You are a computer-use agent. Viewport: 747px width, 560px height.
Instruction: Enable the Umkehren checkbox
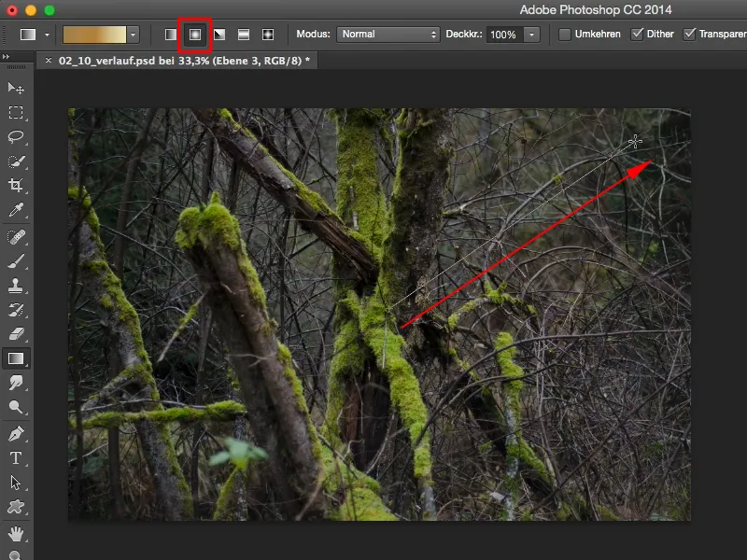coord(566,33)
